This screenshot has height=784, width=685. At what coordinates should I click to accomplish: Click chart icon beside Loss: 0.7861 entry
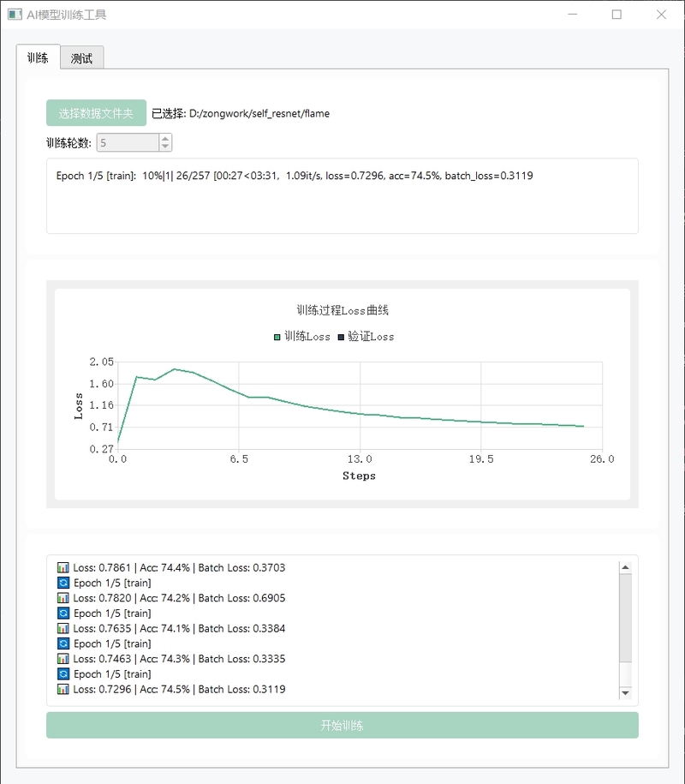tap(63, 567)
